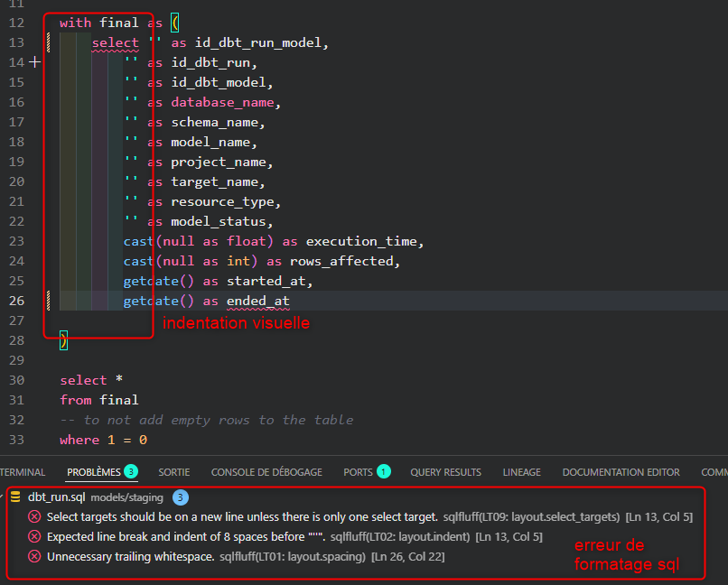Click the problems count badge next to PROBLÈMES
Screen dimensions: 728x585
coord(131,472)
